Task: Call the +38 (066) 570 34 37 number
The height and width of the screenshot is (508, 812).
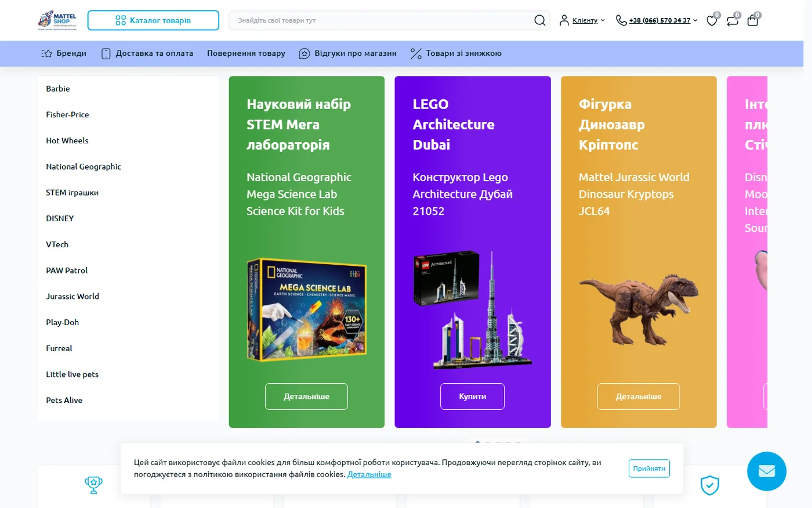Action: pos(659,20)
